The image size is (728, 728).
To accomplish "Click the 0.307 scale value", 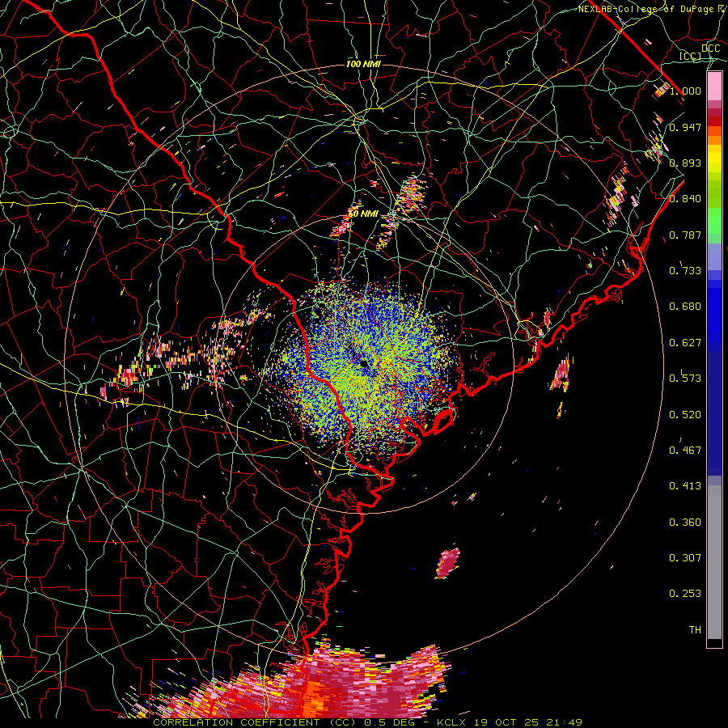I will [685, 558].
